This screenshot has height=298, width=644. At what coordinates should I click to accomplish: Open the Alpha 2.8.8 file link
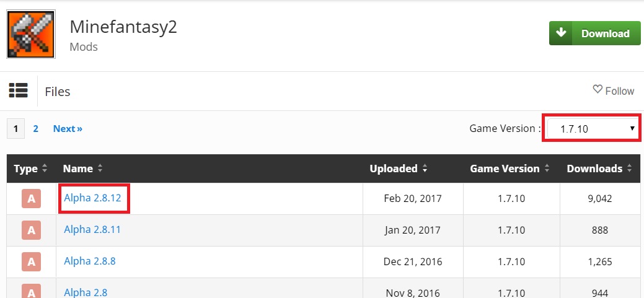(90, 261)
